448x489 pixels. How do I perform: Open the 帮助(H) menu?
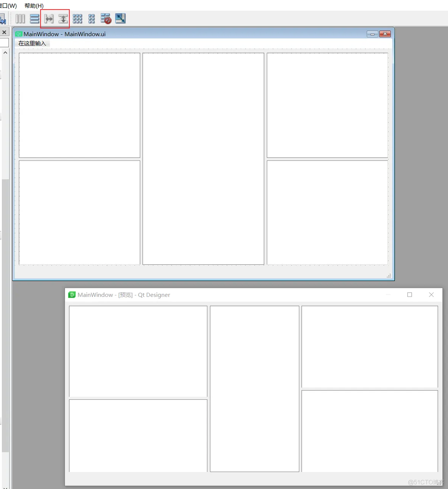click(x=34, y=6)
